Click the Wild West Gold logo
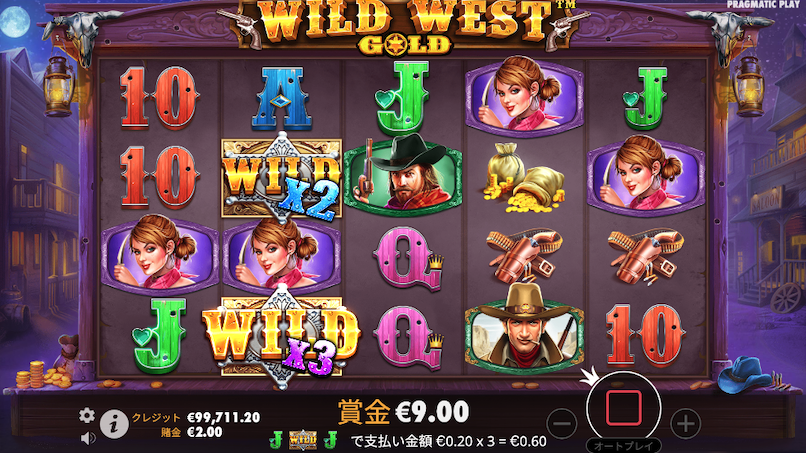 (404, 27)
